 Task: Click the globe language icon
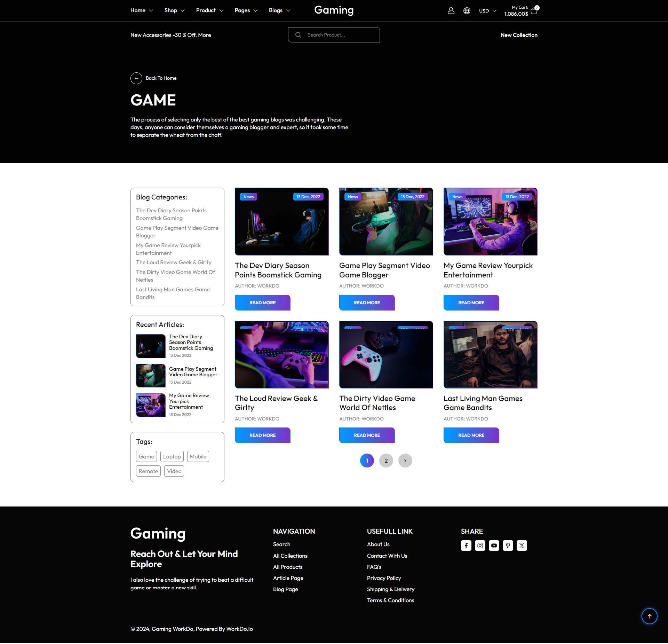(x=467, y=11)
